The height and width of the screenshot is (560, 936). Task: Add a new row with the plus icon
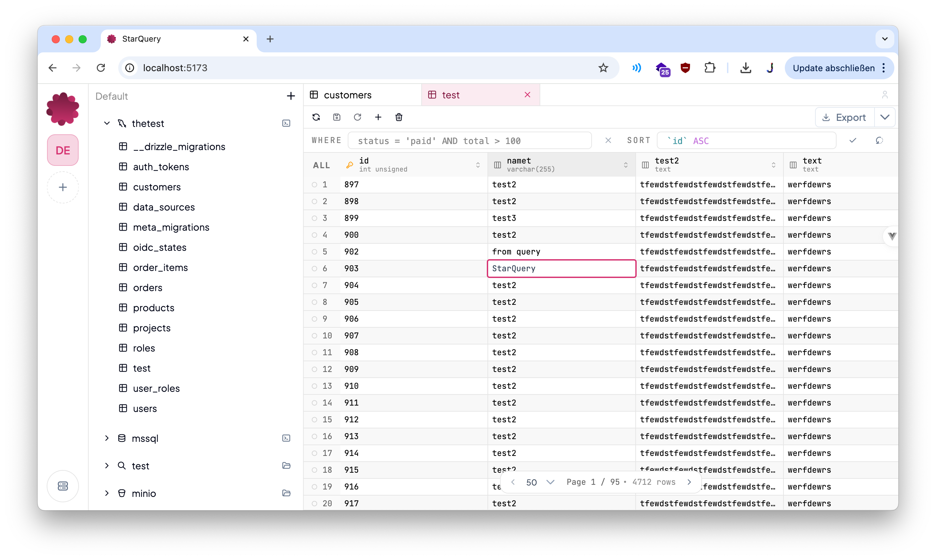point(378,117)
